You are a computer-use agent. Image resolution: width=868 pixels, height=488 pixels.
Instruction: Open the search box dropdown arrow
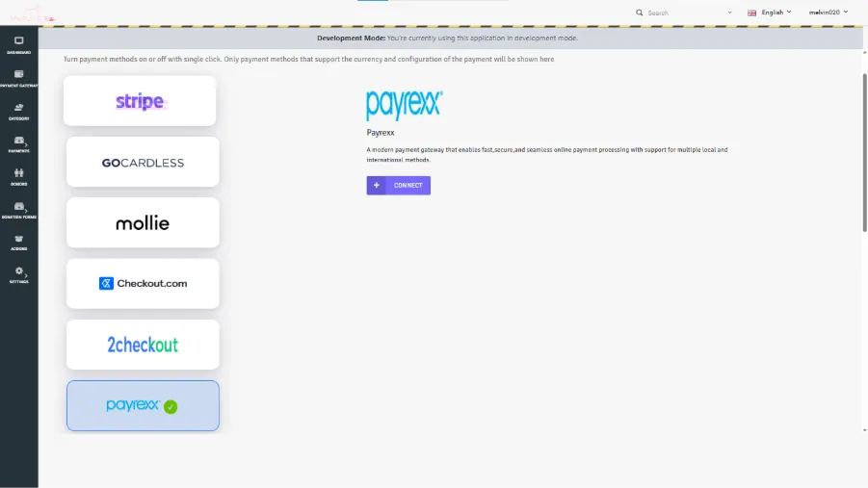tap(729, 13)
